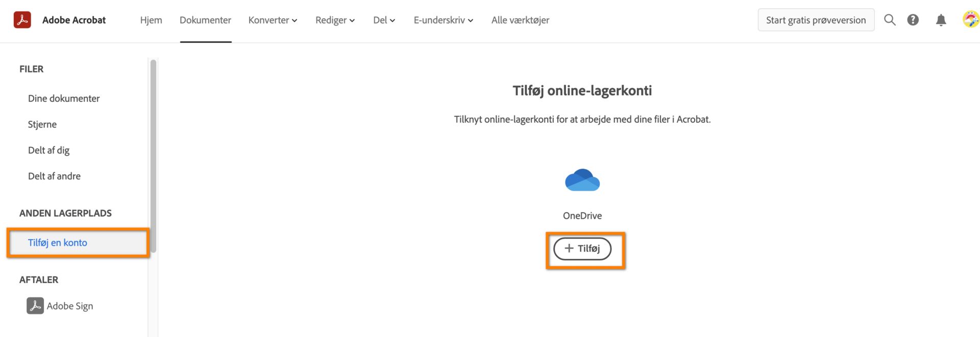Click the OneDrive label text
Image resolution: width=980 pixels, height=337 pixels.
coord(582,216)
